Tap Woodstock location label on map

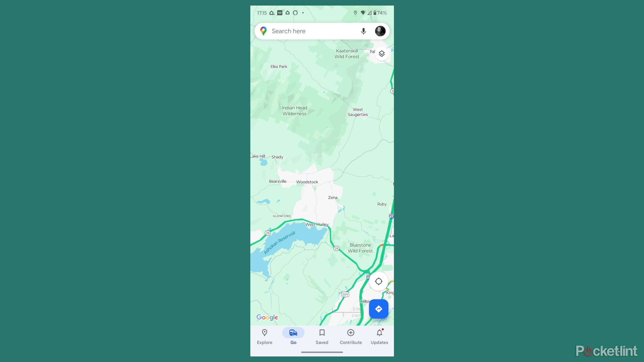pos(307,182)
